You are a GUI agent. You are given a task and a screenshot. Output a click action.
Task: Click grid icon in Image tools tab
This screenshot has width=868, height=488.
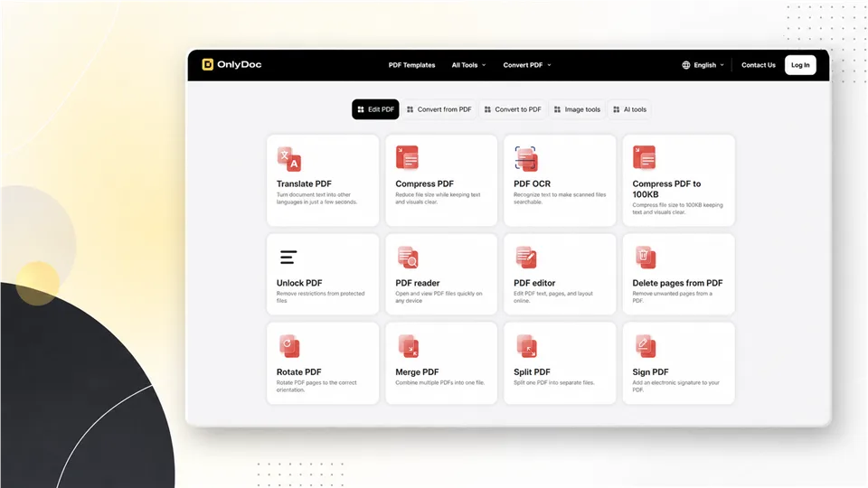point(558,109)
